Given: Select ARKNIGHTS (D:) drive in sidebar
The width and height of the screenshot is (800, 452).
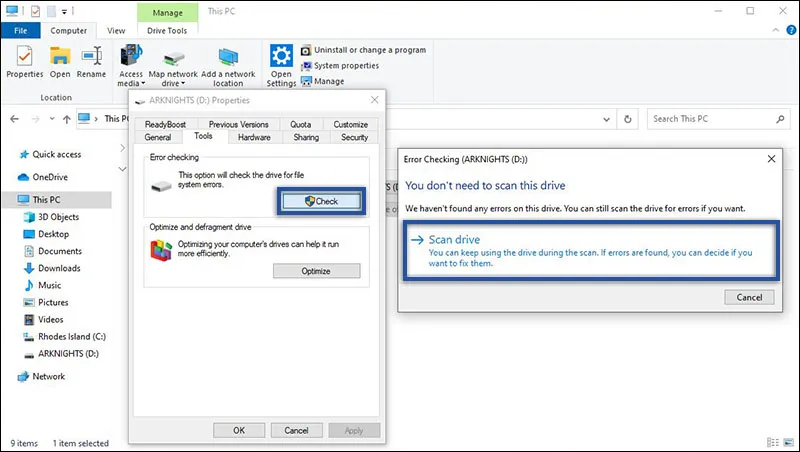Looking at the screenshot, I should tap(61, 354).
